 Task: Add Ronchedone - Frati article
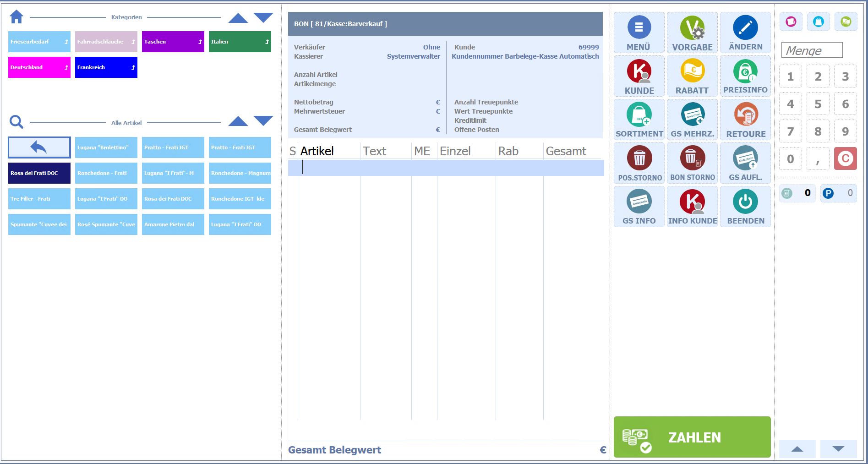[106, 173]
